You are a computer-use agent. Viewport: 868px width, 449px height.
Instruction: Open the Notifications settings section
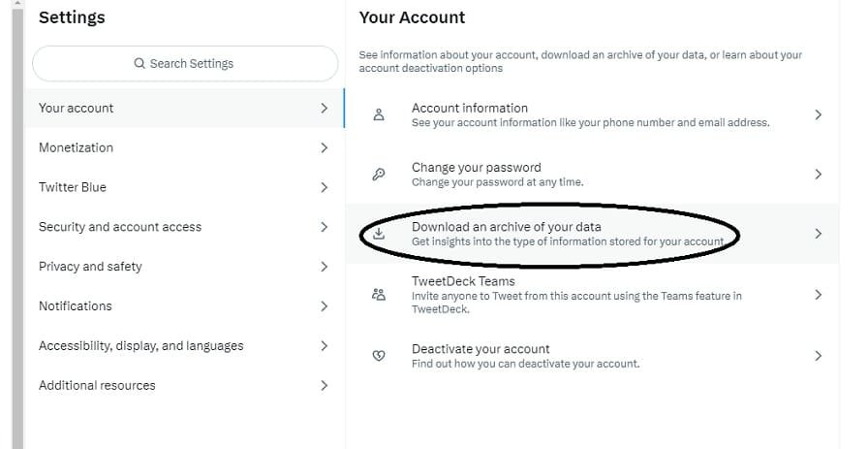[76, 306]
